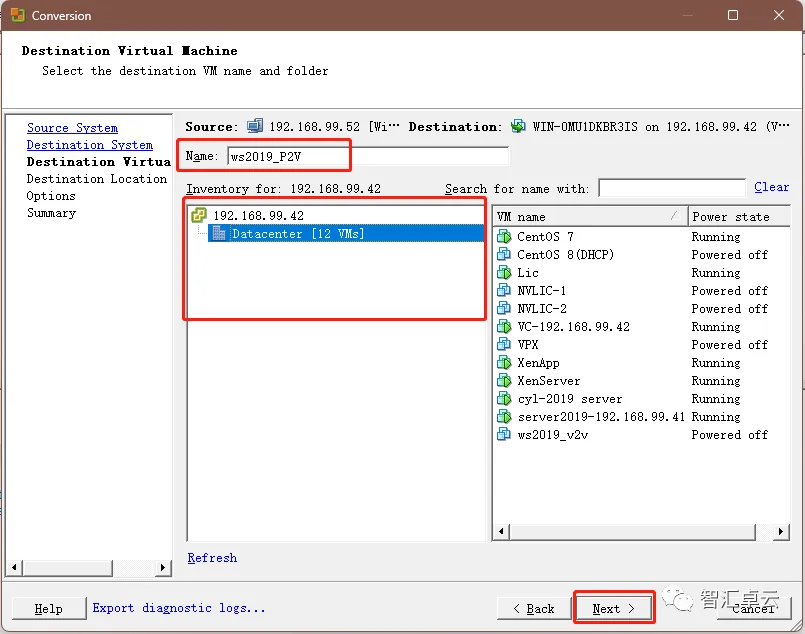The image size is (805, 634).
Task: Select the 192.168.99.42 root tree node
Action: tap(258, 216)
